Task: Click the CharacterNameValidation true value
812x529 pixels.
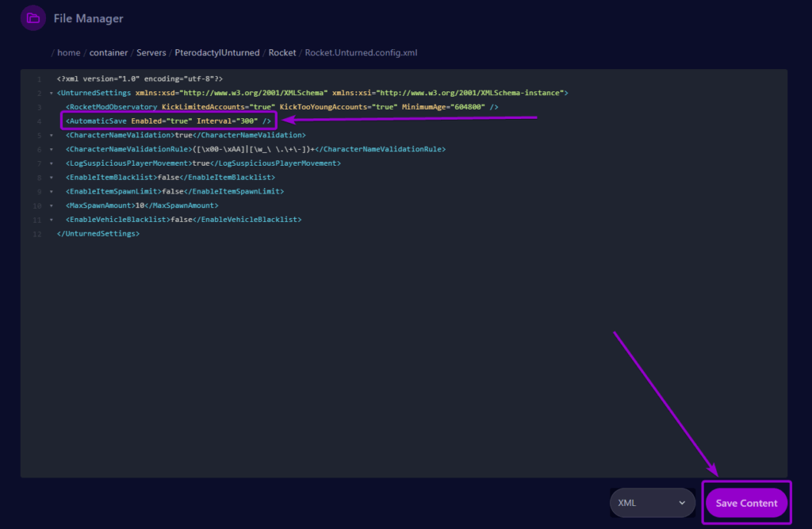Action: pyautogui.click(x=183, y=135)
